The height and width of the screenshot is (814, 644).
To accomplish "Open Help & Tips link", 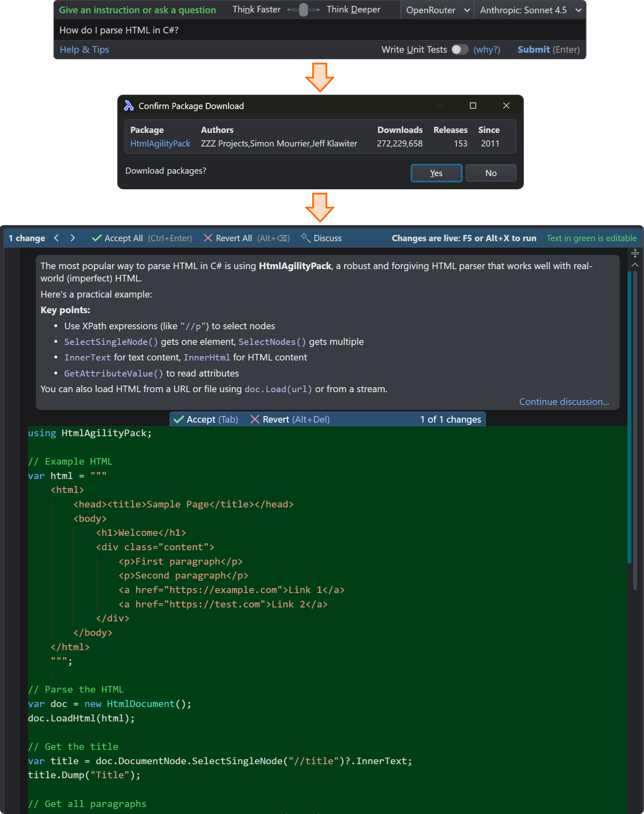I will 84,50.
